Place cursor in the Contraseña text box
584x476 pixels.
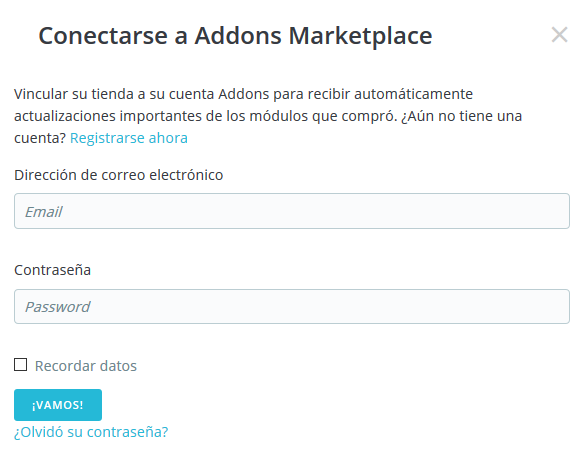[x=292, y=306]
